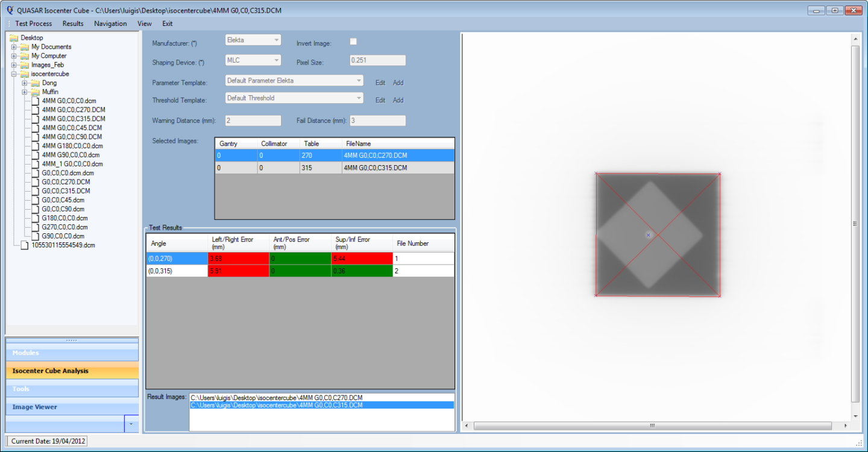Click the Images_Feb folder icon
The height and width of the screenshot is (452, 868).
[x=25, y=65]
